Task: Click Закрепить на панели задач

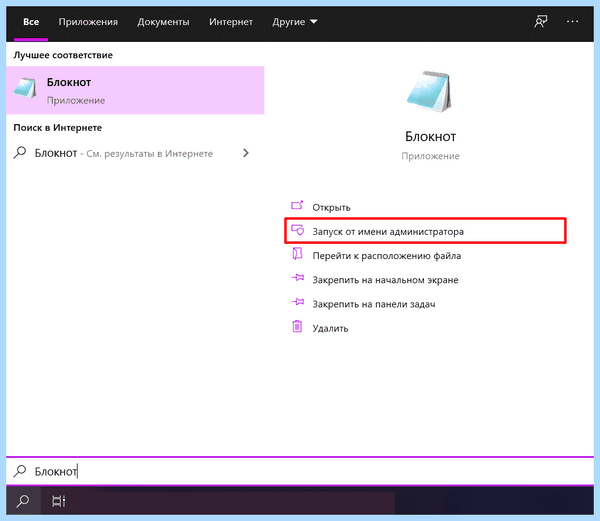Action: 374,304
